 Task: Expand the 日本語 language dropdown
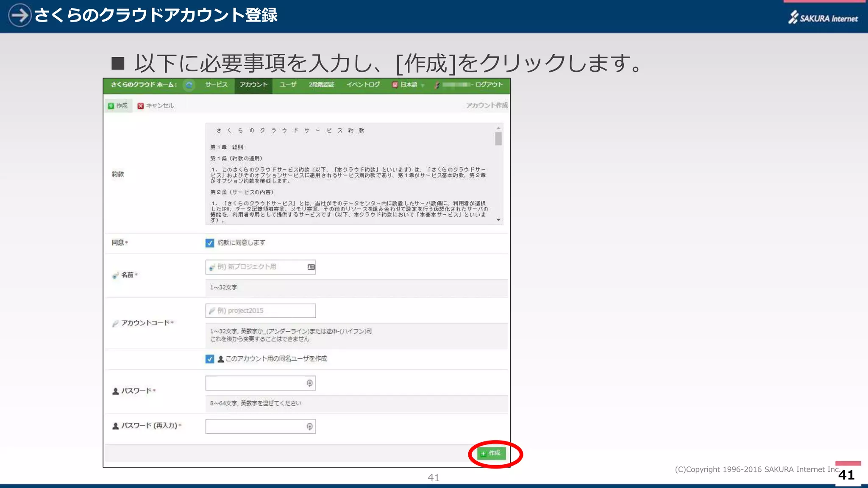[408, 85]
